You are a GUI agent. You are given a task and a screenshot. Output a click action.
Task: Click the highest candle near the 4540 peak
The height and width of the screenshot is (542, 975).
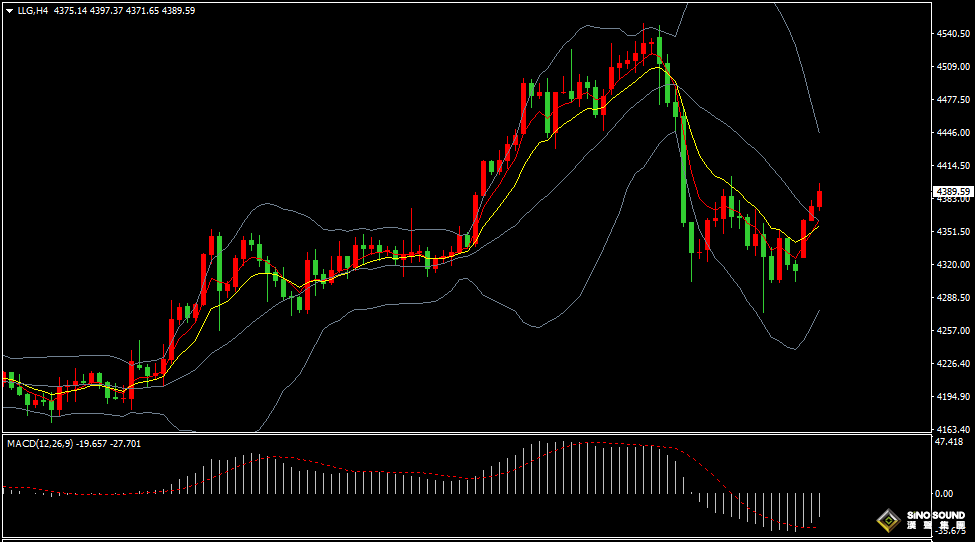[x=659, y=49]
